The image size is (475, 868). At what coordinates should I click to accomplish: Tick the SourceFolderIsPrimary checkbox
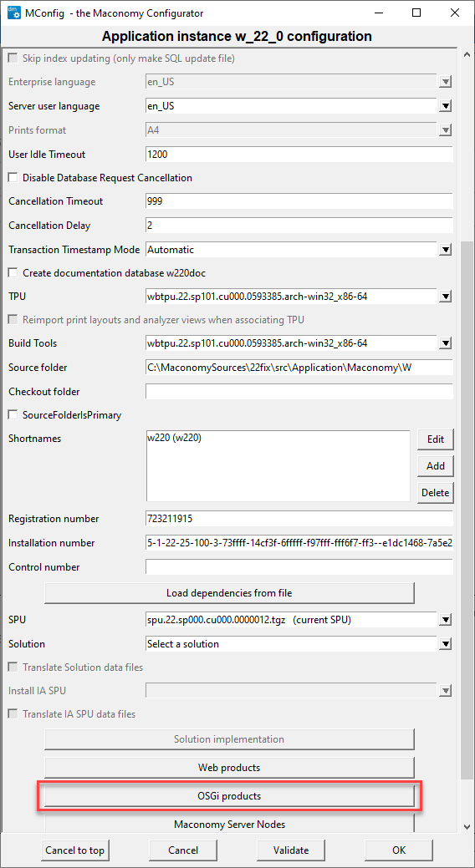13,414
